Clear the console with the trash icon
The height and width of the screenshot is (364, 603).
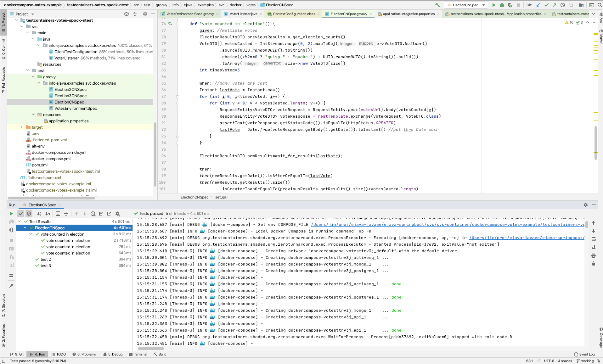tap(594, 264)
